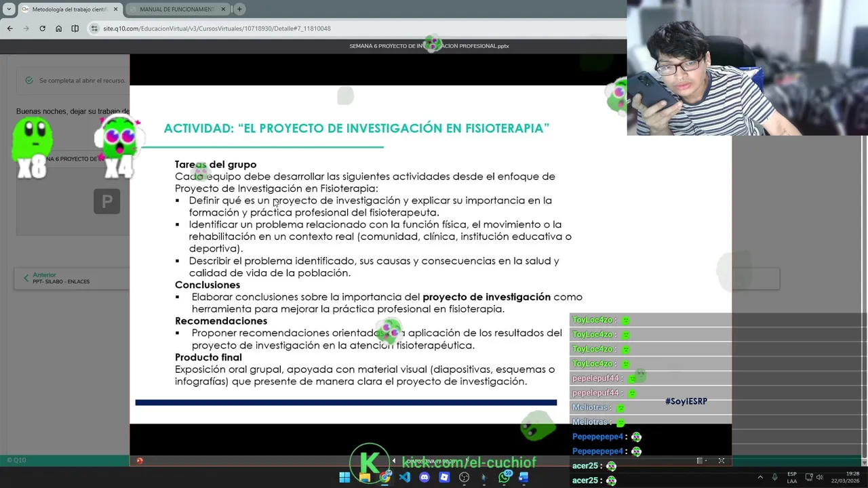Open the volume control tray icon

click(819, 477)
